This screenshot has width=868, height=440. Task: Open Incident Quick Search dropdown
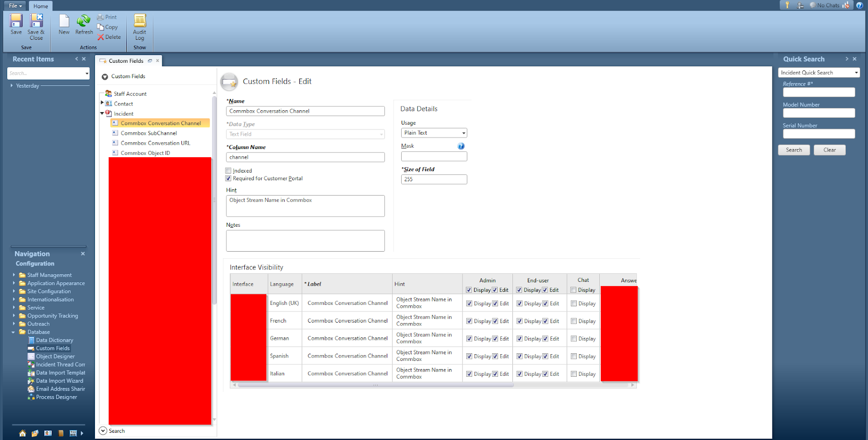[x=819, y=73]
